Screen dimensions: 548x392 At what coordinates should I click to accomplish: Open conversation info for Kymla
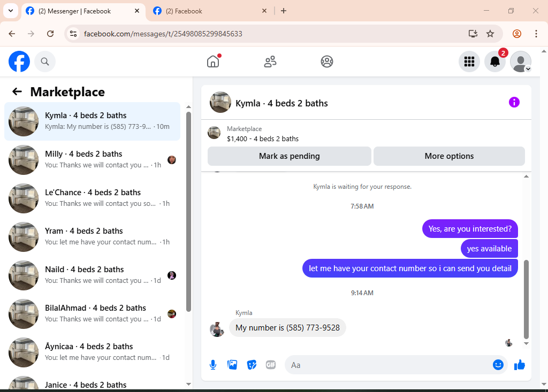[514, 102]
